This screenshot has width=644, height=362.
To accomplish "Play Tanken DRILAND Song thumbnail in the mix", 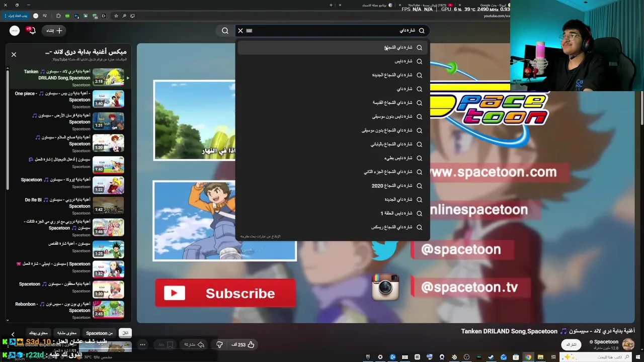I will click(x=108, y=77).
